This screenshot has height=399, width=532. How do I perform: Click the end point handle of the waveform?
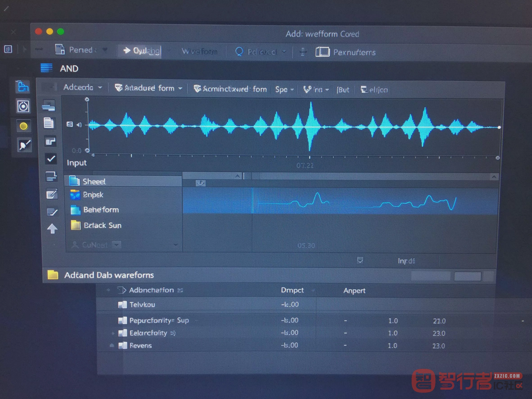pyautogui.click(x=499, y=127)
